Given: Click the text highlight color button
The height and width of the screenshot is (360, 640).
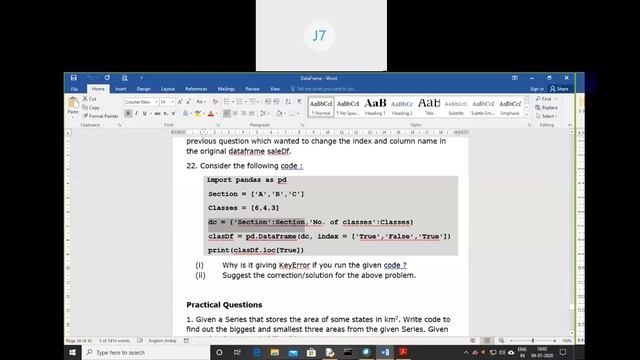Looking at the screenshot, I should [198, 113].
